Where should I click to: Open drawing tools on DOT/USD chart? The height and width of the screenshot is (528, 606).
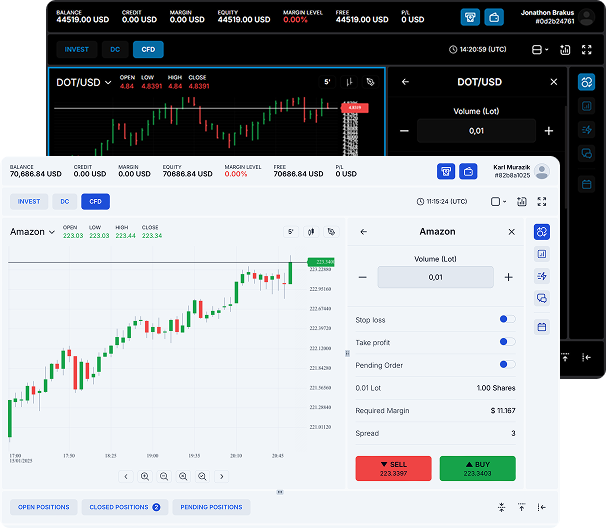(x=371, y=82)
